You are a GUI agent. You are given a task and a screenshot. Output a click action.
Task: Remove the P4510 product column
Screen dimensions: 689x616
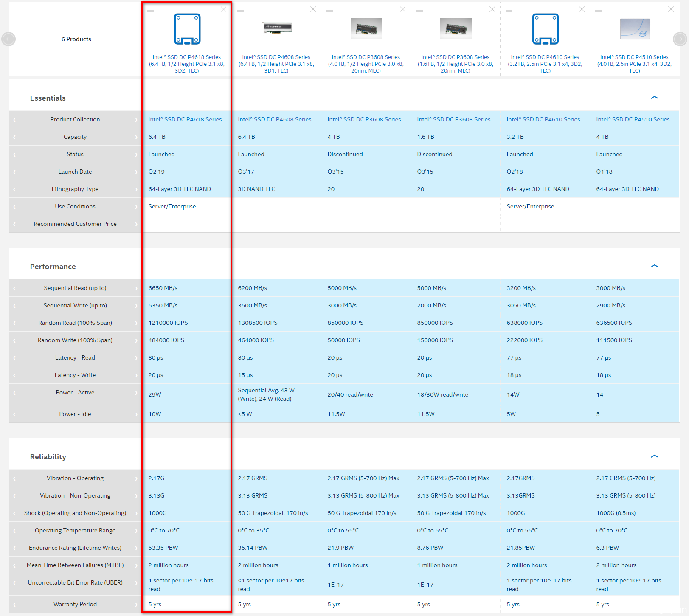click(671, 9)
